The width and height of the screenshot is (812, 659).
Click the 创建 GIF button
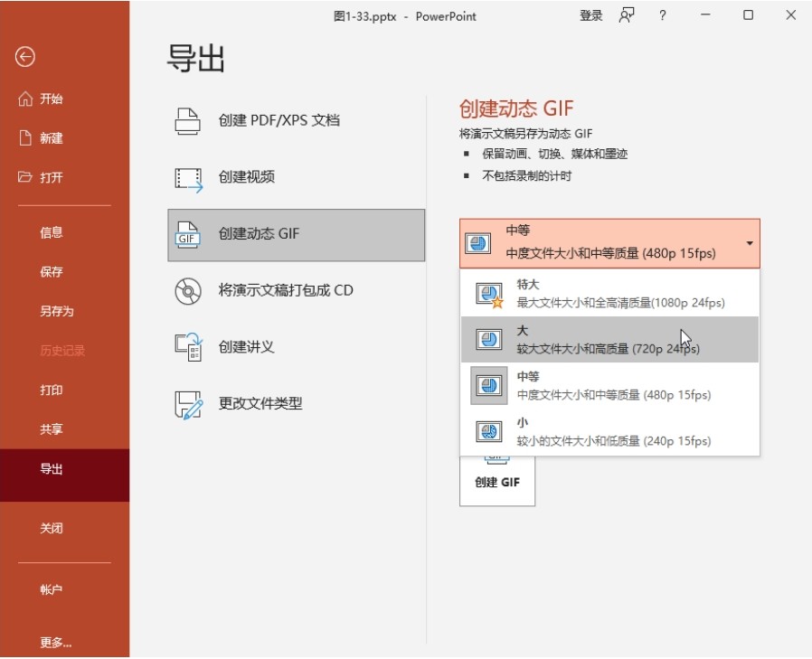[x=497, y=482]
